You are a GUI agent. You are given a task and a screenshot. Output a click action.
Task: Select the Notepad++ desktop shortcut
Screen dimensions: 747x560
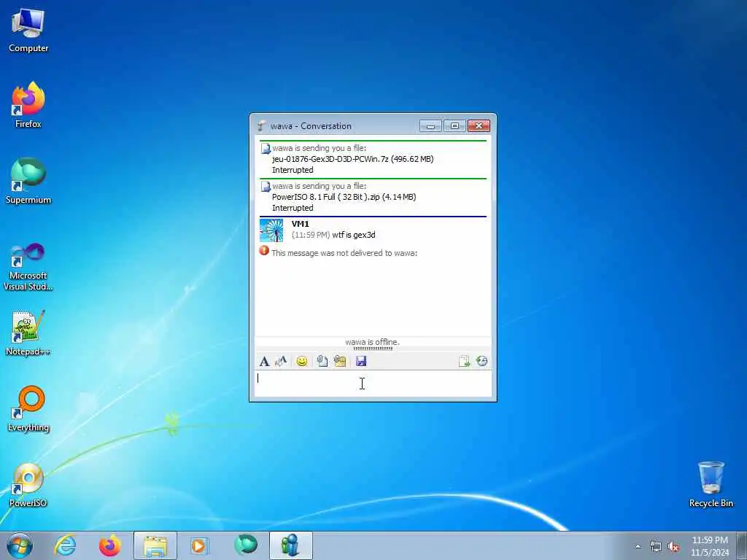point(28,332)
